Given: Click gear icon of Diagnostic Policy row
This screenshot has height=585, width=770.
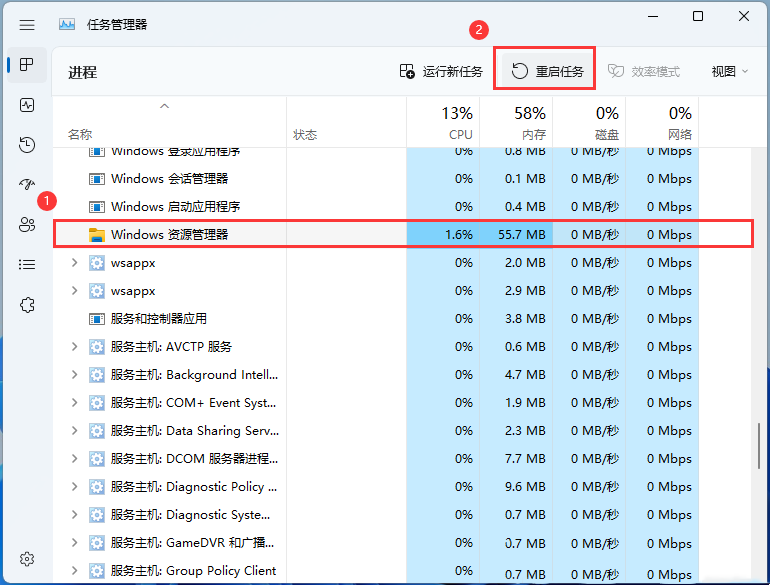Looking at the screenshot, I should pyautogui.click(x=97, y=487).
